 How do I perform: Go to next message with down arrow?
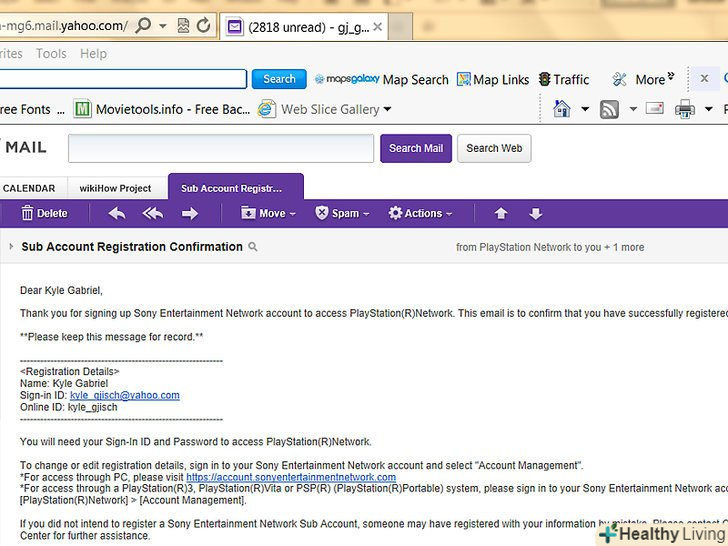(x=535, y=213)
